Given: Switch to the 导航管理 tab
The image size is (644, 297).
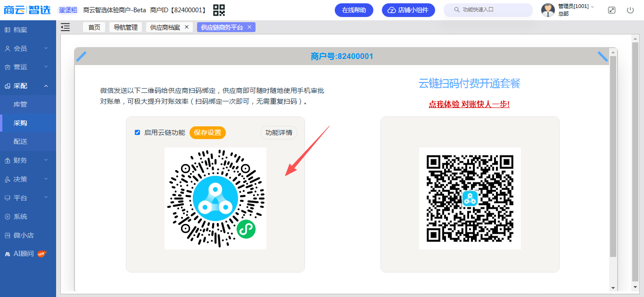Looking at the screenshot, I should click(125, 27).
